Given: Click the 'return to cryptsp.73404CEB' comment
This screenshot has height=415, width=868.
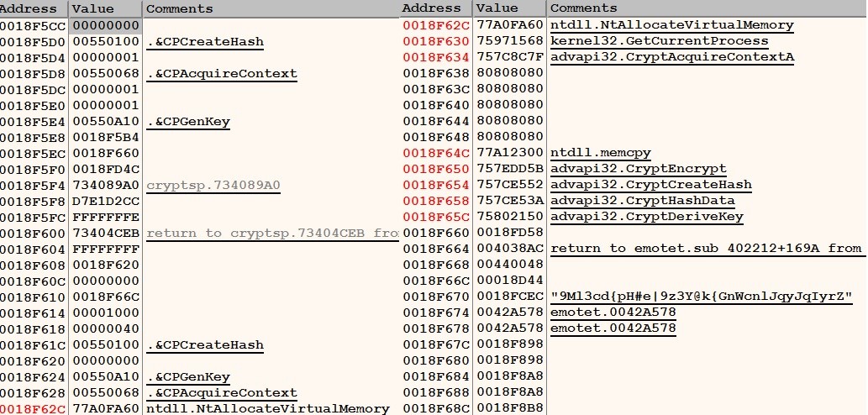Looking at the screenshot, I should click(x=272, y=233).
